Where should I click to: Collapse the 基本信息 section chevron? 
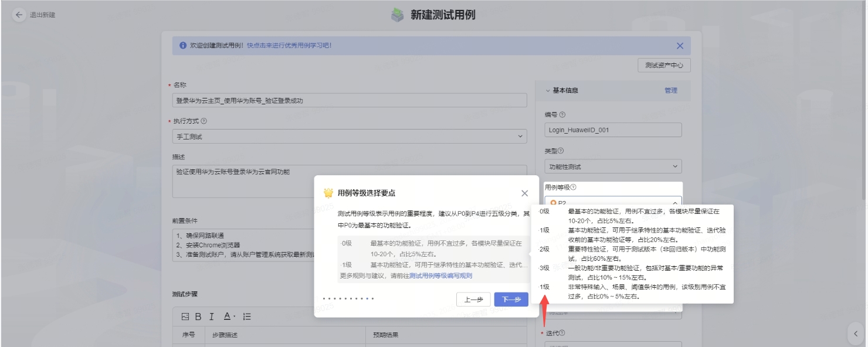(548, 91)
